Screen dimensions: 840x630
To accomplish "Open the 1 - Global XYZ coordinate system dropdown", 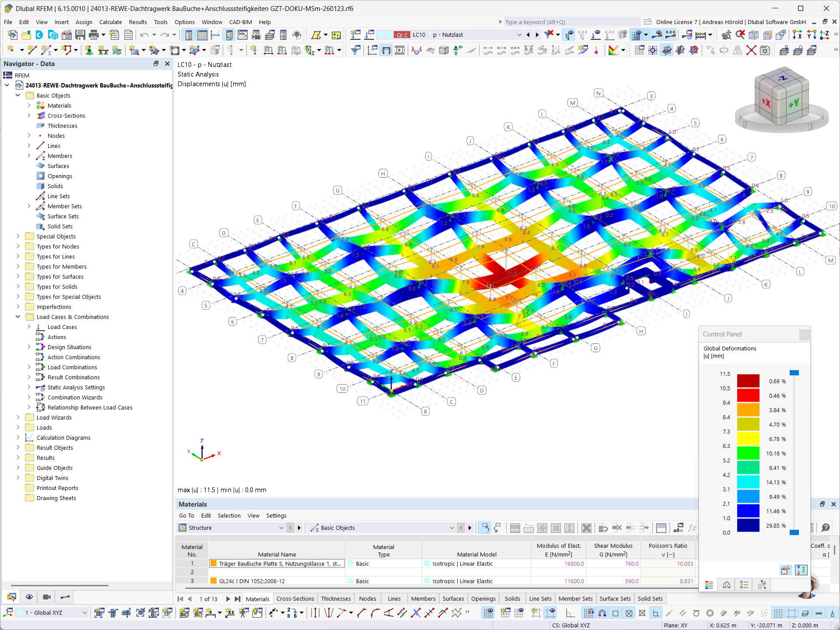I will pos(84,613).
